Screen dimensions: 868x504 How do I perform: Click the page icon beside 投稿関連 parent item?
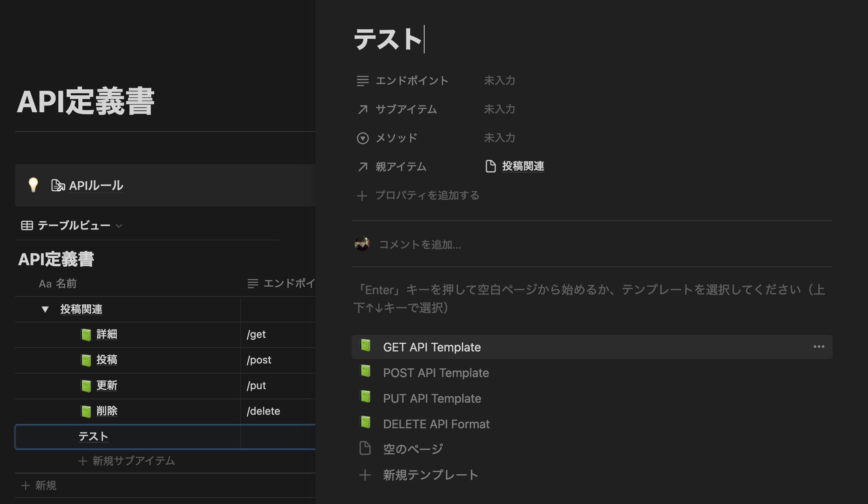coord(491,166)
